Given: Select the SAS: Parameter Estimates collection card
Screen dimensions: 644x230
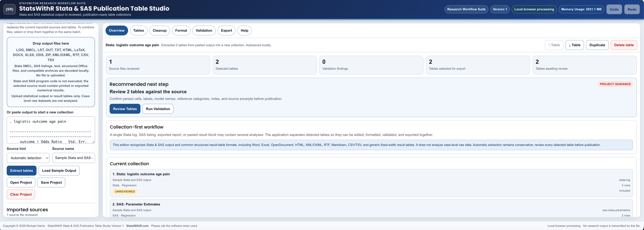Looking at the screenshot, I should (371, 208).
